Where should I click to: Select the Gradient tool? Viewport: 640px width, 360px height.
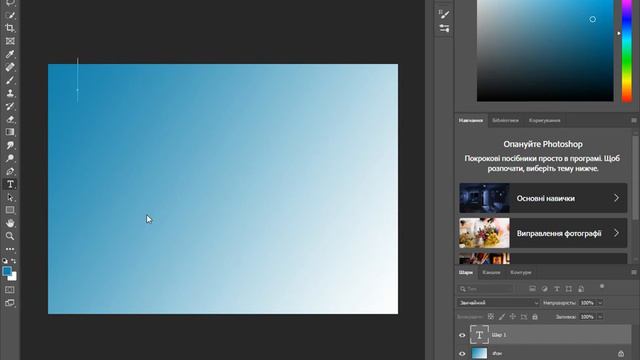point(10,132)
